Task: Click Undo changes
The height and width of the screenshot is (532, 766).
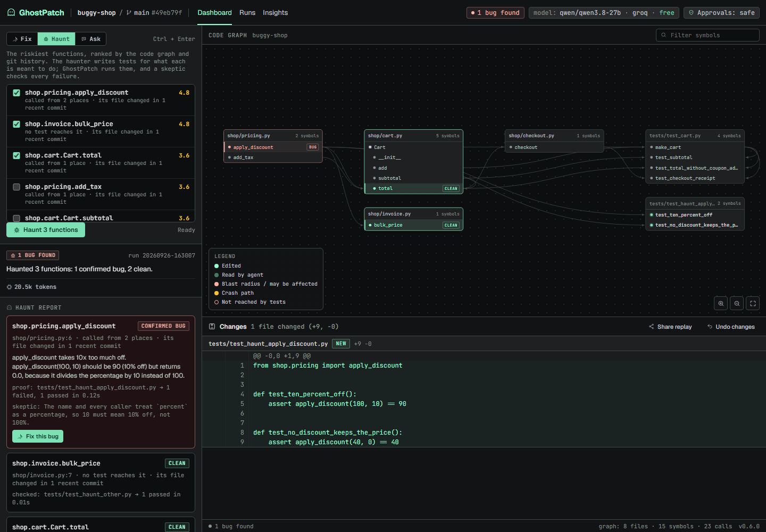Action: 731,327
